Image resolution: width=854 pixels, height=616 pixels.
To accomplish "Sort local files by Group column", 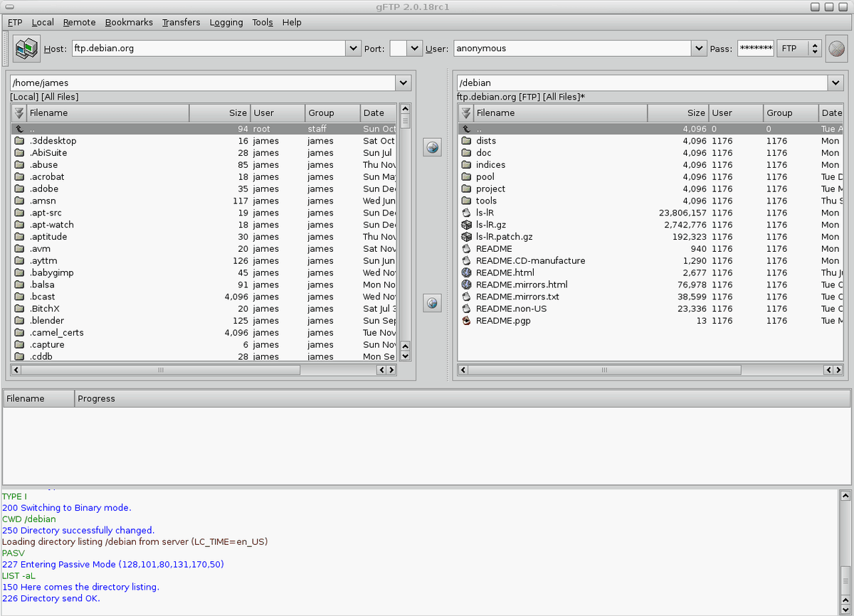I will pos(333,113).
